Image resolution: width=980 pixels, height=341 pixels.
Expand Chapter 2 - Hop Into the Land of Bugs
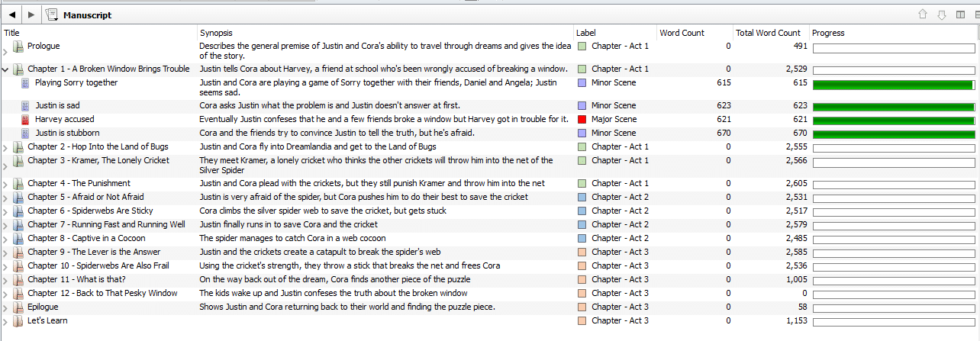tap(6, 147)
